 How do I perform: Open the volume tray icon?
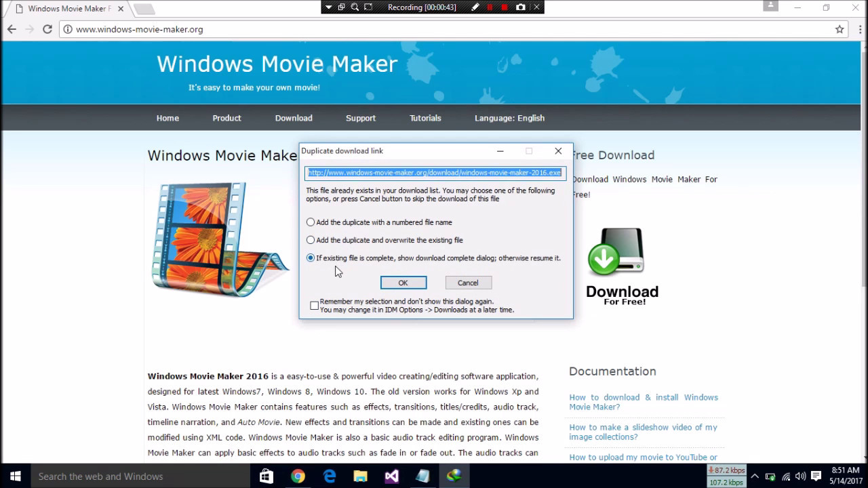(x=801, y=476)
